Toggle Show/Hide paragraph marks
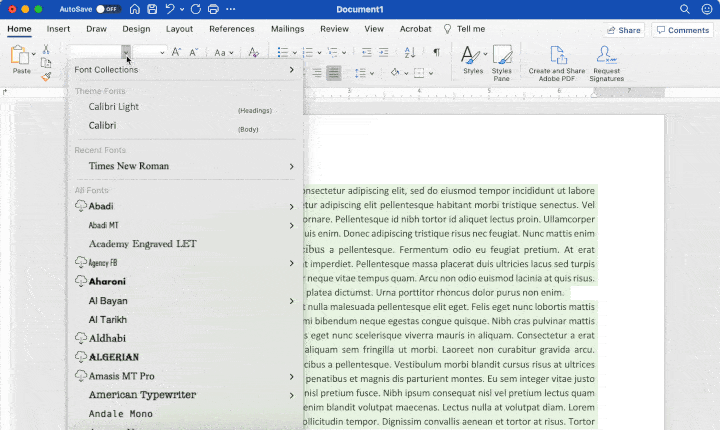Screen dimensions: 720x430 (x=437, y=52)
